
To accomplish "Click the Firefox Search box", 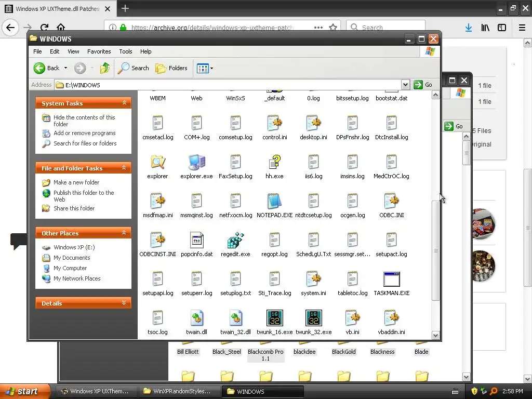I will [386, 27].
